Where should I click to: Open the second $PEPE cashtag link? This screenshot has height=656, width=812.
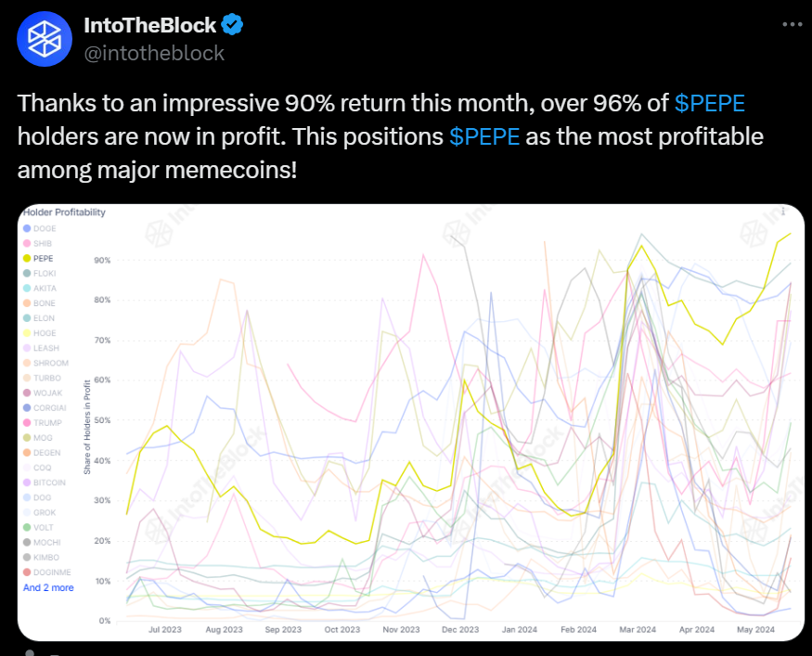484,136
